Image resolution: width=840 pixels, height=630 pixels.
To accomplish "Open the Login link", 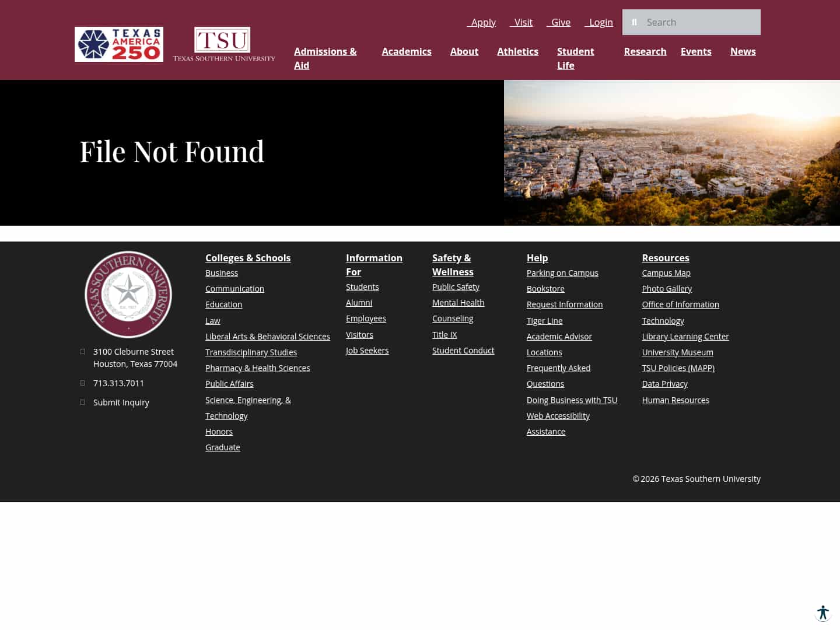I will [598, 22].
